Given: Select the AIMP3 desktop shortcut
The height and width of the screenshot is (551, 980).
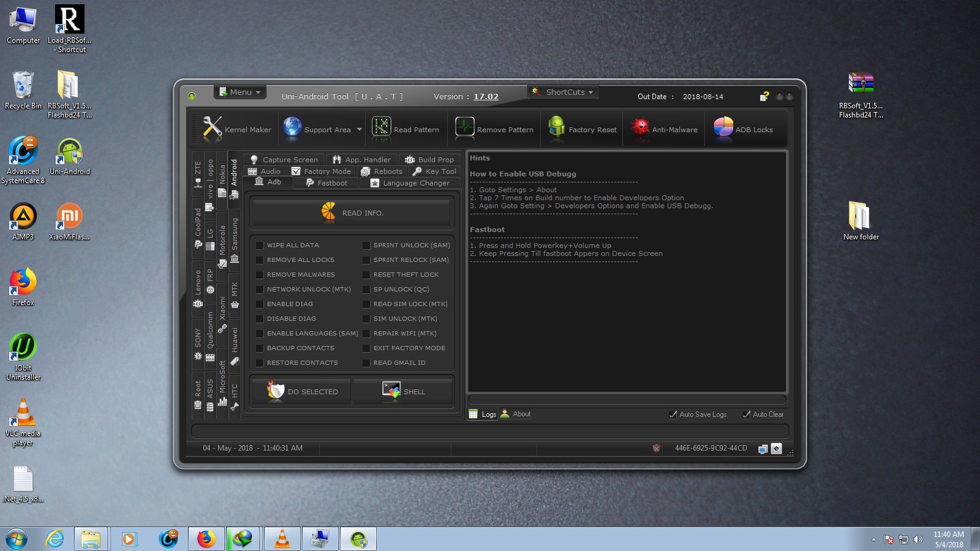Looking at the screenshot, I should pos(23,221).
